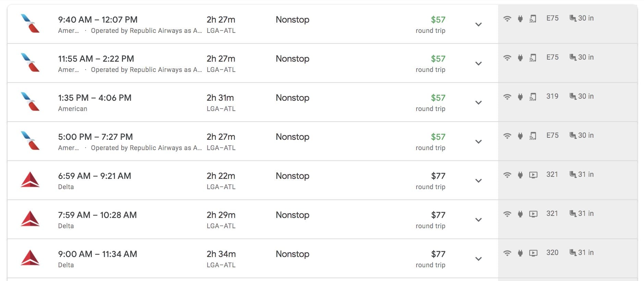Click Wi-Fi icon on 7:59 AM Delta flight
The height and width of the screenshot is (281, 644).
click(507, 214)
